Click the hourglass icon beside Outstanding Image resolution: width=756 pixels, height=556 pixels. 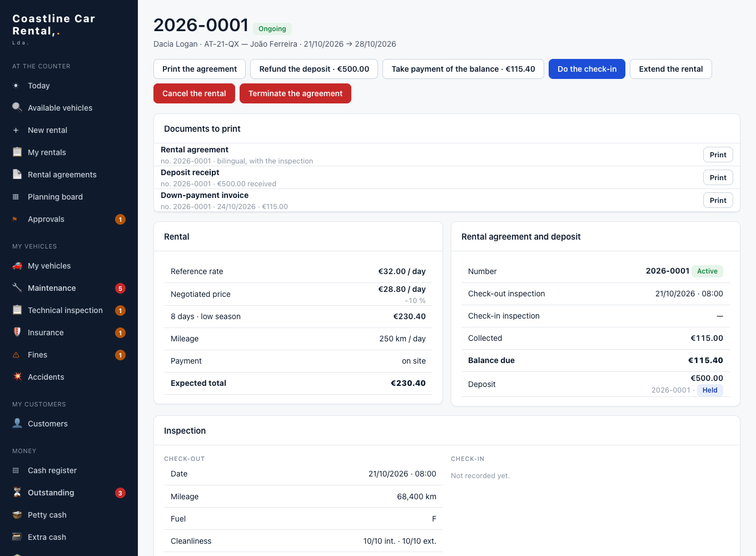[x=17, y=492]
